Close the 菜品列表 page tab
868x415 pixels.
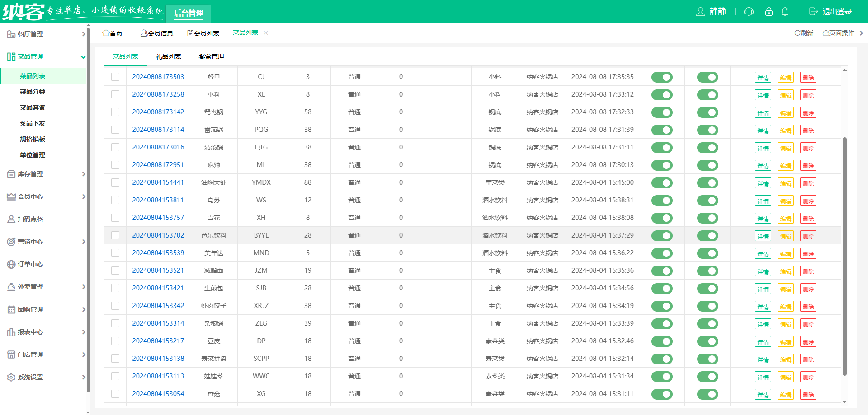266,33
